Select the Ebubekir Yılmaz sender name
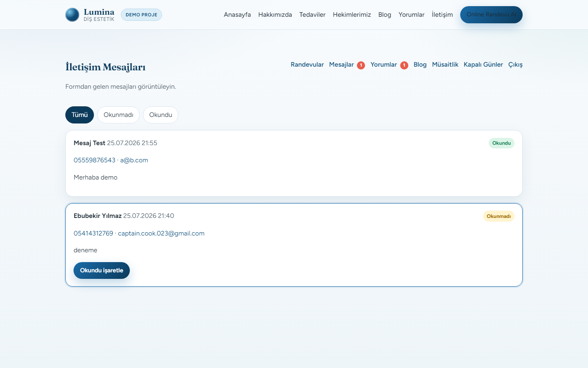The image size is (588, 368). (98, 216)
